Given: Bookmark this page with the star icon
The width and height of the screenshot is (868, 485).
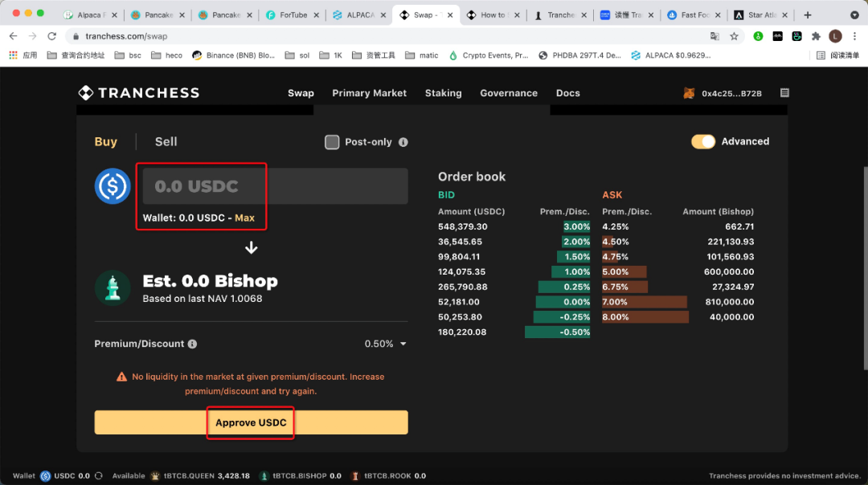Looking at the screenshot, I should [x=734, y=36].
